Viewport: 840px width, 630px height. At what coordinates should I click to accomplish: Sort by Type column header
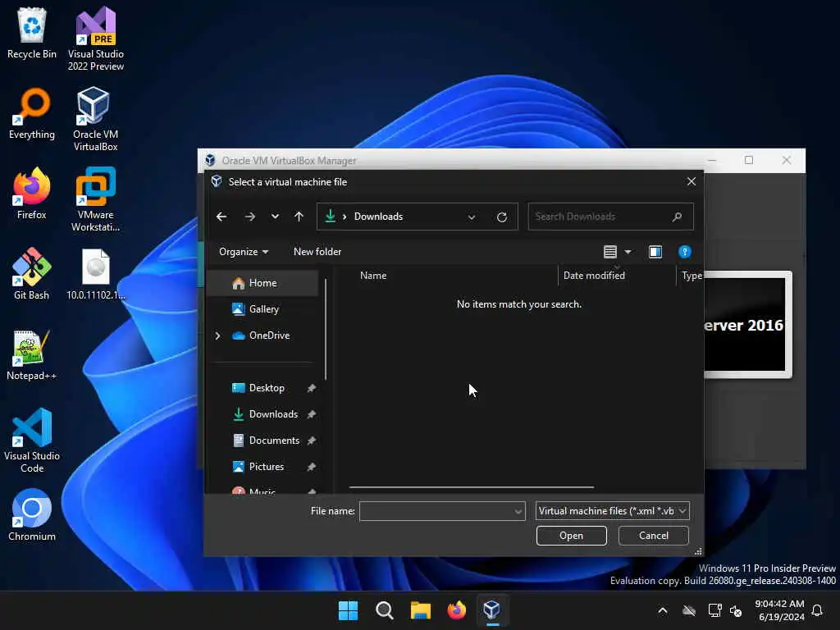pyautogui.click(x=691, y=276)
